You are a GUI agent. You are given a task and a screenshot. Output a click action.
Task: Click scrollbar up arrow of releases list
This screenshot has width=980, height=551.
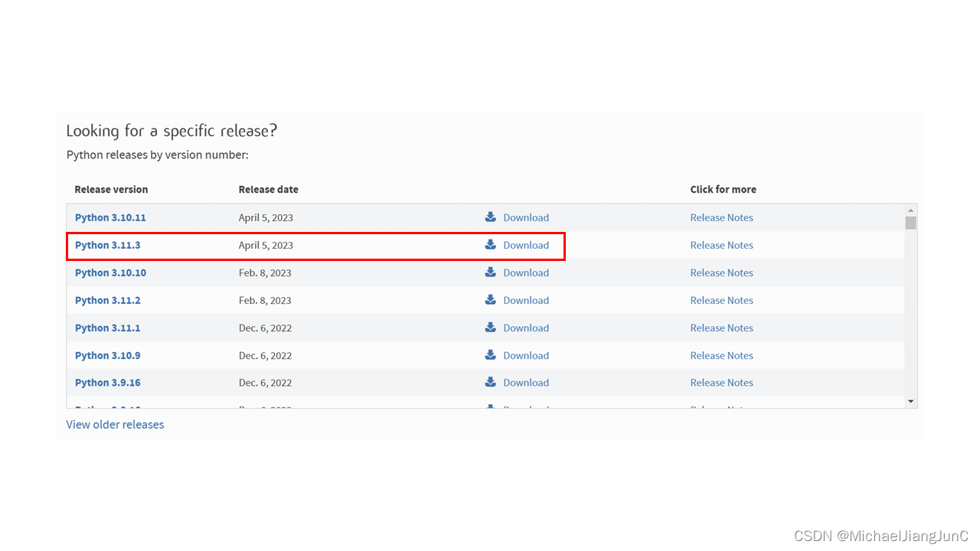point(910,210)
